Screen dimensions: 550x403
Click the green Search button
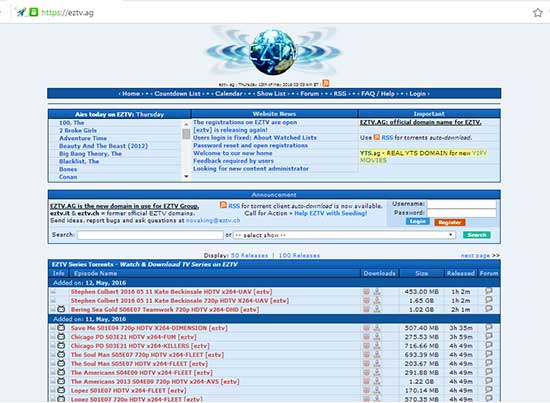click(x=477, y=235)
